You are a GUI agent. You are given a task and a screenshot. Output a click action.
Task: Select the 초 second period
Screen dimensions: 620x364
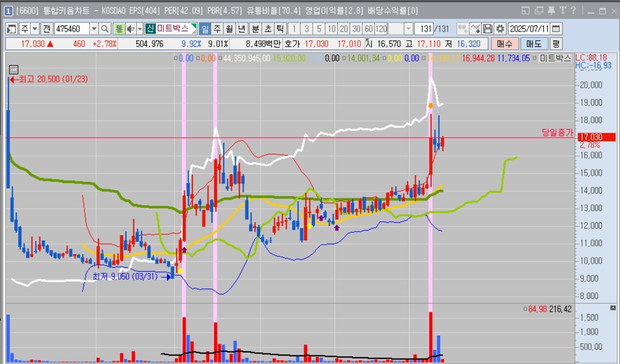pos(268,29)
